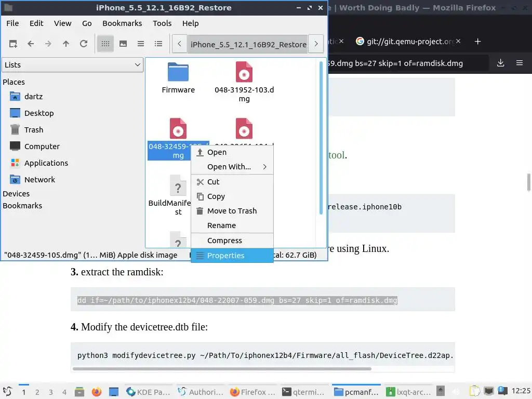Go to parent folder with up arrow
Screen dimensions: 532x399
point(66,44)
